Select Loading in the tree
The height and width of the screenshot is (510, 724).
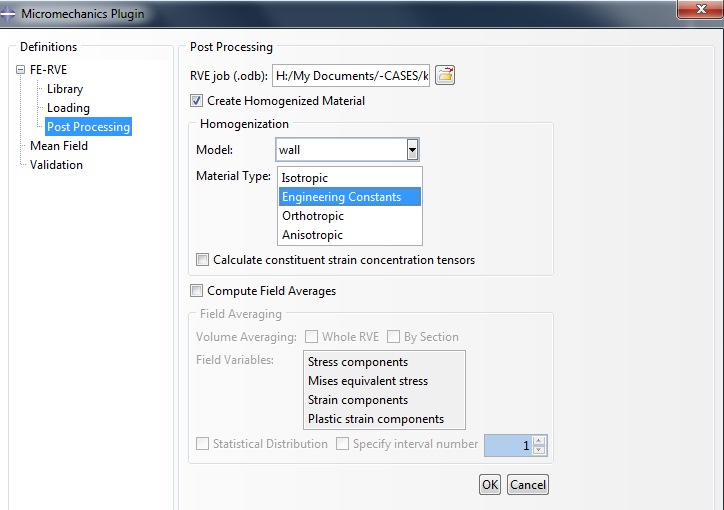pyautogui.click(x=68, y=108)
